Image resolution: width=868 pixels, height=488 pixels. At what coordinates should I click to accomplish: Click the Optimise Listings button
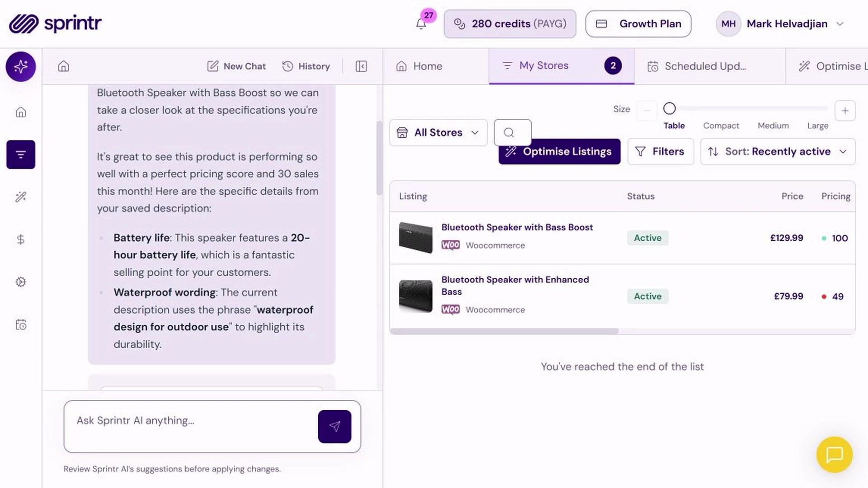[559, 151]
